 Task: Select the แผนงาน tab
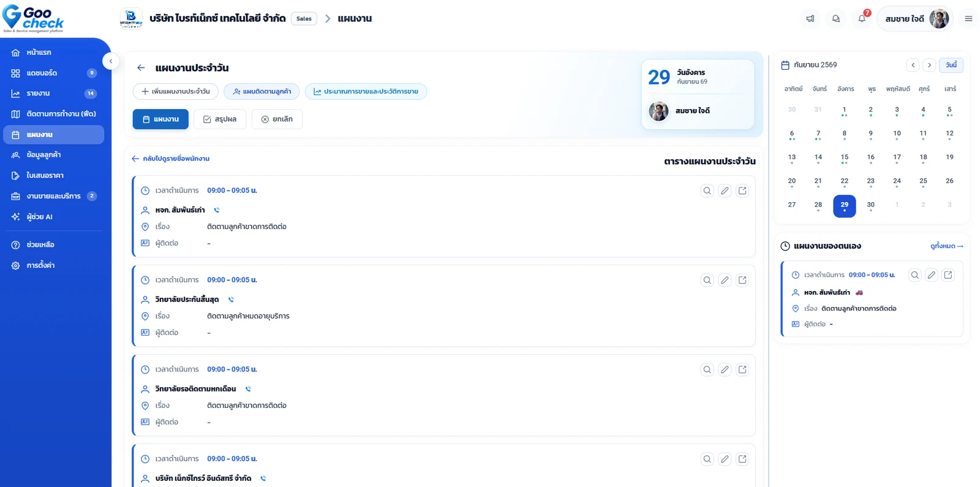[160, 119]
